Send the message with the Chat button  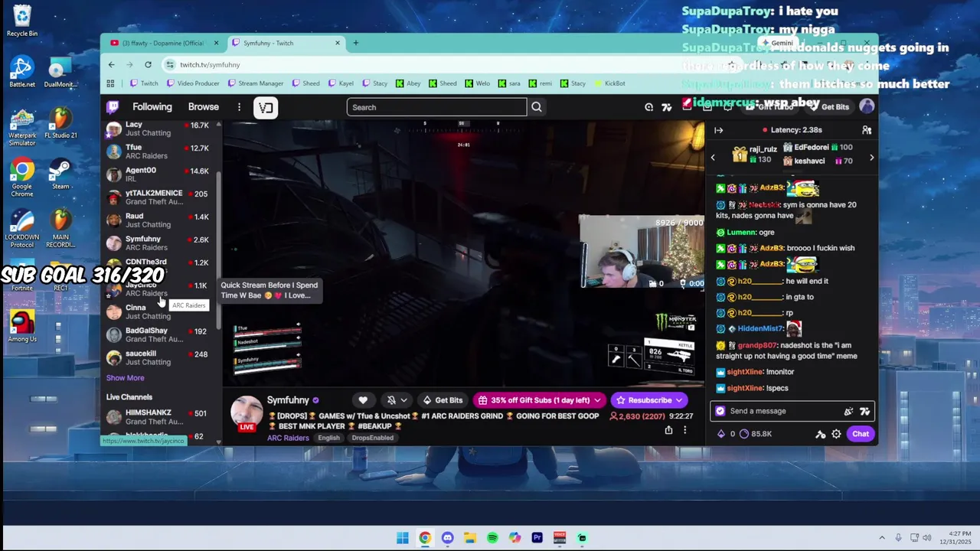pyautogui.click(x=861, y=434)
